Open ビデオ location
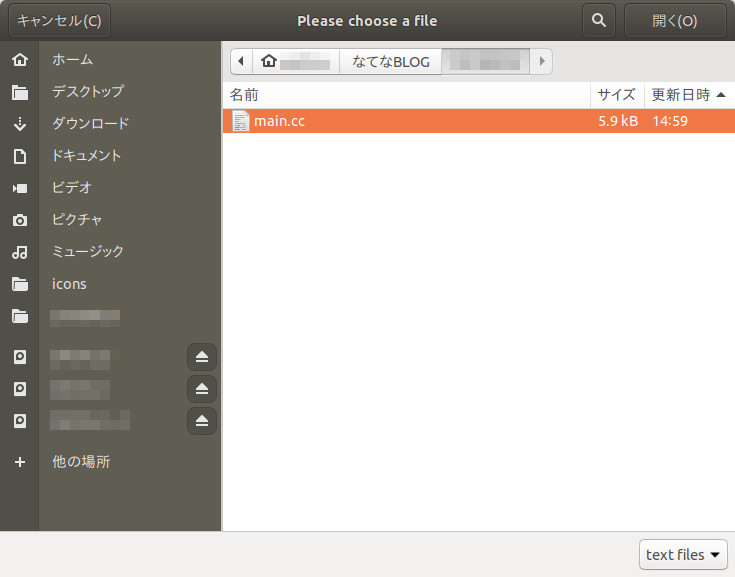735x577 pixels. click(x=72, y=187)
